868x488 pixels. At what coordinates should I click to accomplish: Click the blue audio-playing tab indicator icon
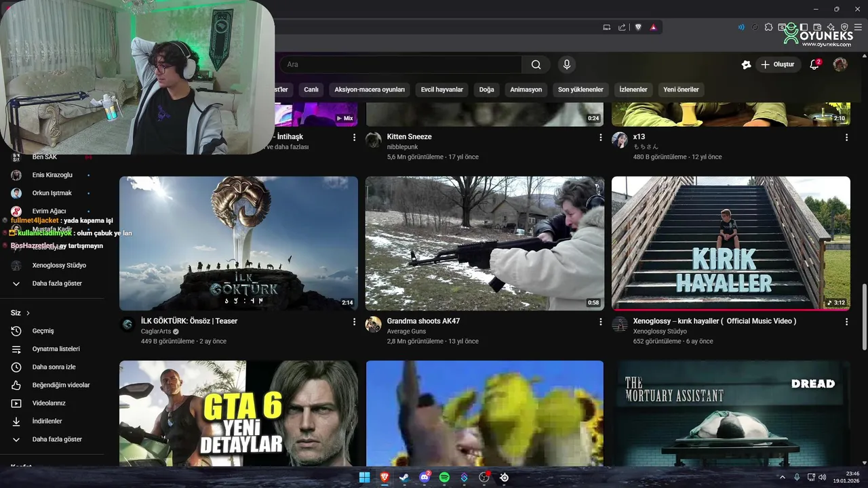click(x=741, y=27)
